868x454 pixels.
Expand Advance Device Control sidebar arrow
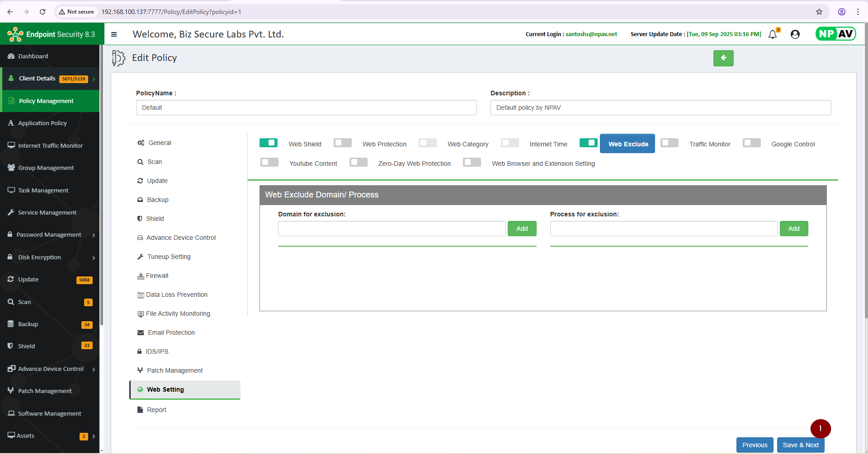pos(94,370)
